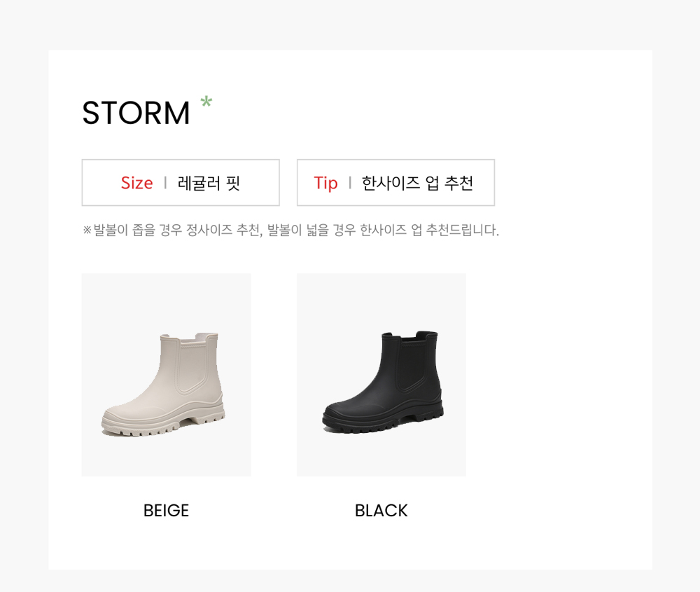Click the divider bar in the Size box
Screen dimensions: 700x592
pos(165,182)
